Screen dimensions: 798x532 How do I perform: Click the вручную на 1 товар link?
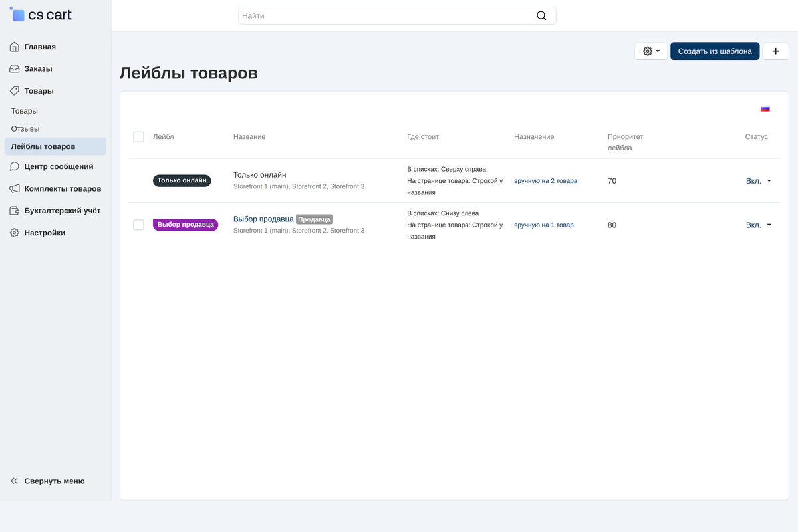tap(544, 225)
